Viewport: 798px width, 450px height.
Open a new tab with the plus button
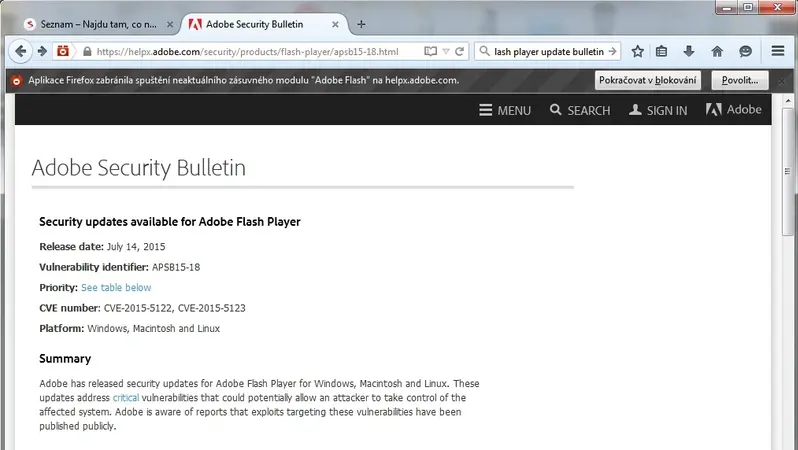361,24
